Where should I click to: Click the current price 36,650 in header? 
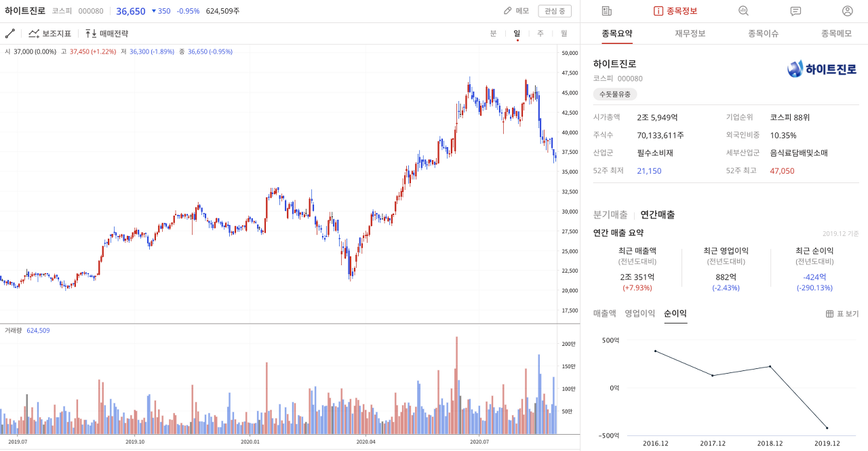(x=131, y=11)
